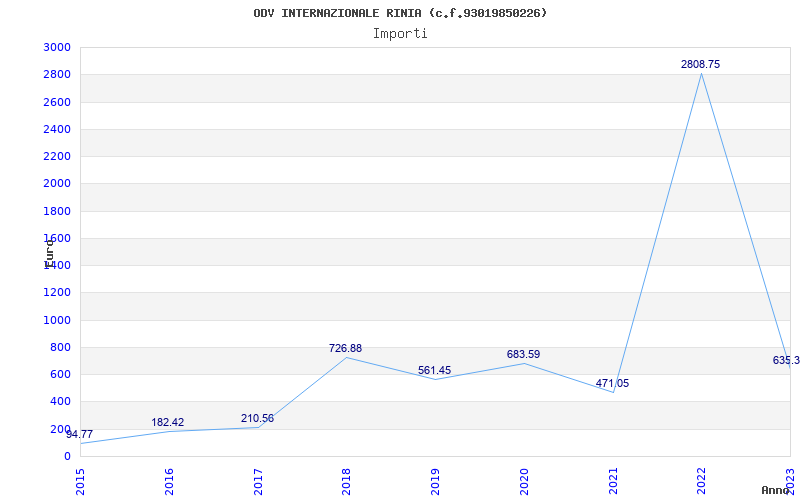
Task: Select the Importi subtitle text
Action: click(400, 33)
